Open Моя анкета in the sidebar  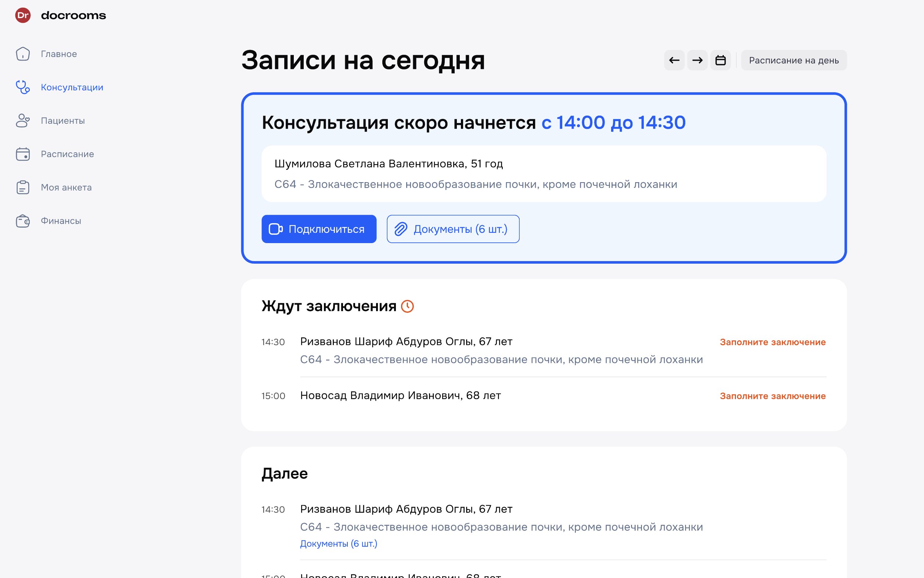[x=66, y=187]
